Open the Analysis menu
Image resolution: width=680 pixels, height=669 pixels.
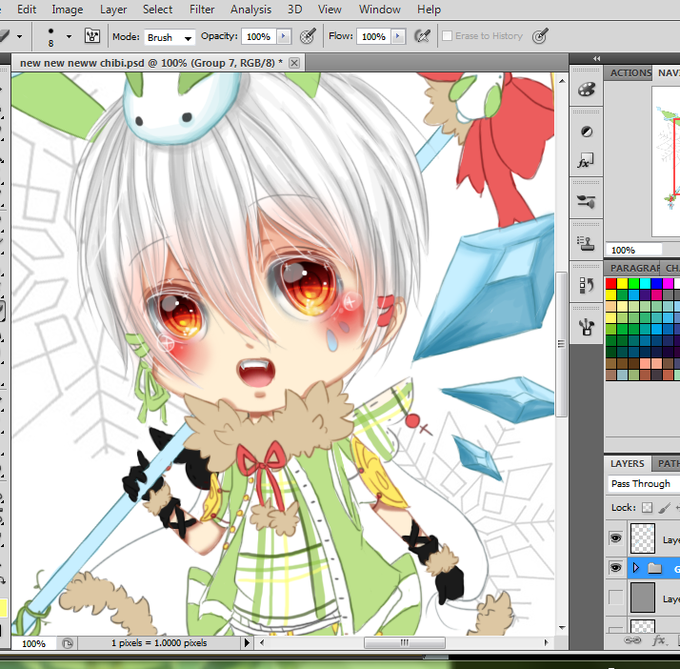(x=251, y=10)
